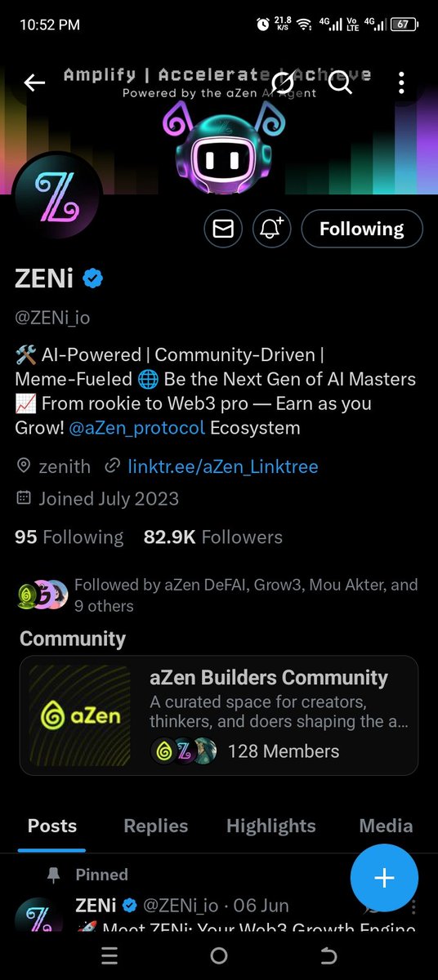Image resolution: width=438 pixels, height=980 pixels.
Task: Open aZen Builders Community card
Action: 219,715
